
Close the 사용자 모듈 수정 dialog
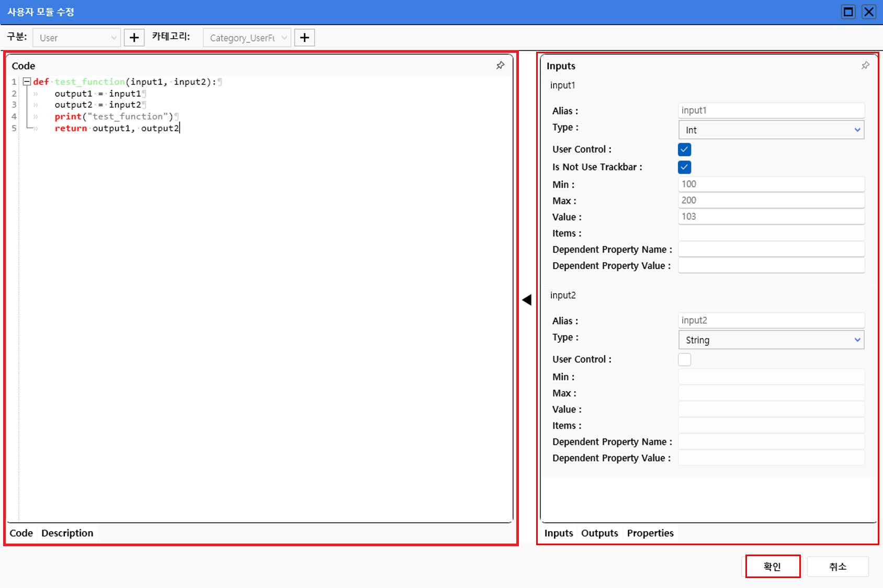point(869,11)
